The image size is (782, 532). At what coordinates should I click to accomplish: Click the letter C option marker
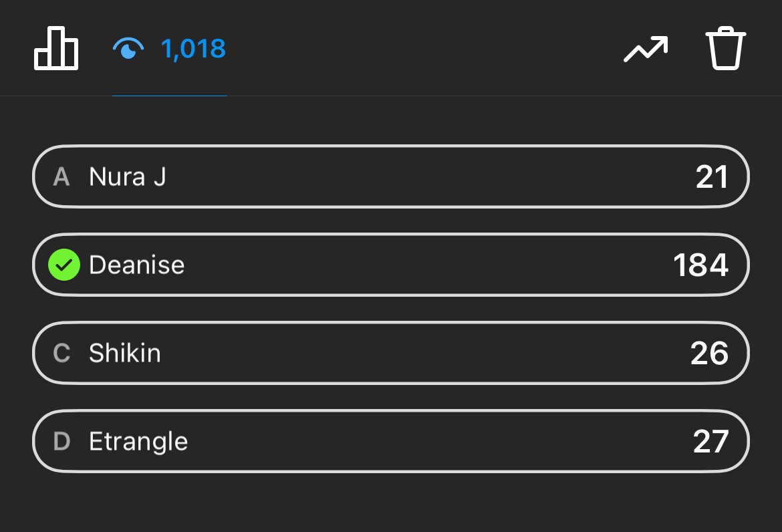(x=61, y=353)
